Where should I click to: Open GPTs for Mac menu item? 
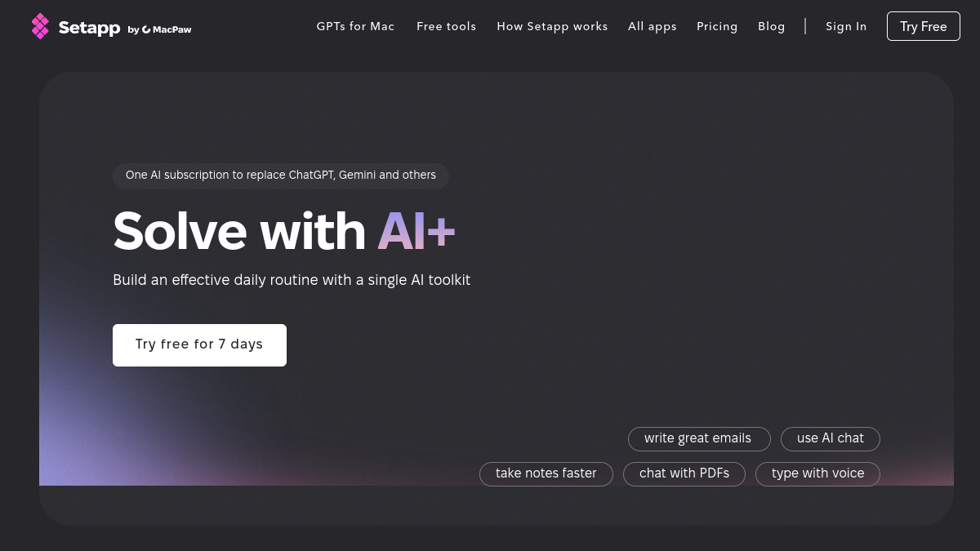click(355, 26)
